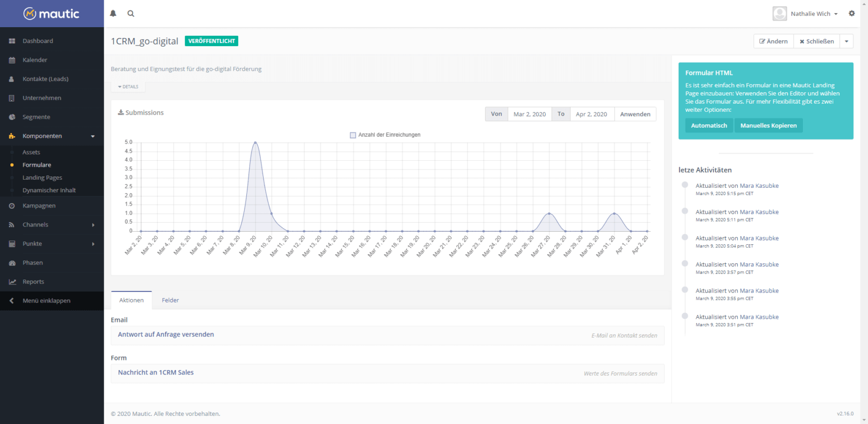Click the To date field Apr 2, 2020

(592, 114)
